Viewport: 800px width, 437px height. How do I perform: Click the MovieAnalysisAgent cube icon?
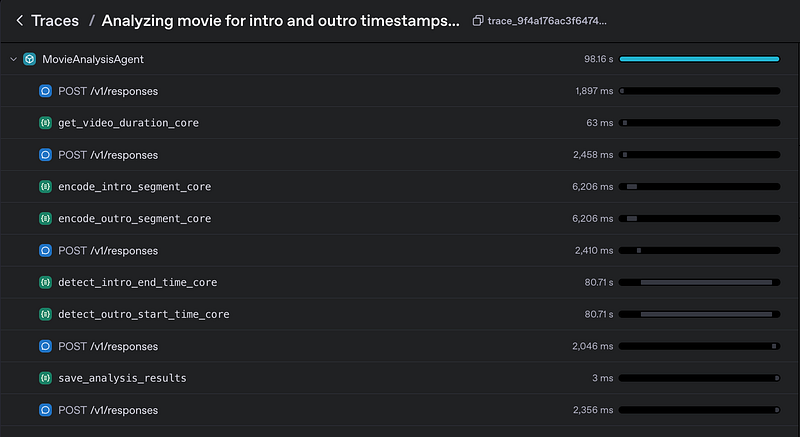pyautogui.click(x=30, y=59)
